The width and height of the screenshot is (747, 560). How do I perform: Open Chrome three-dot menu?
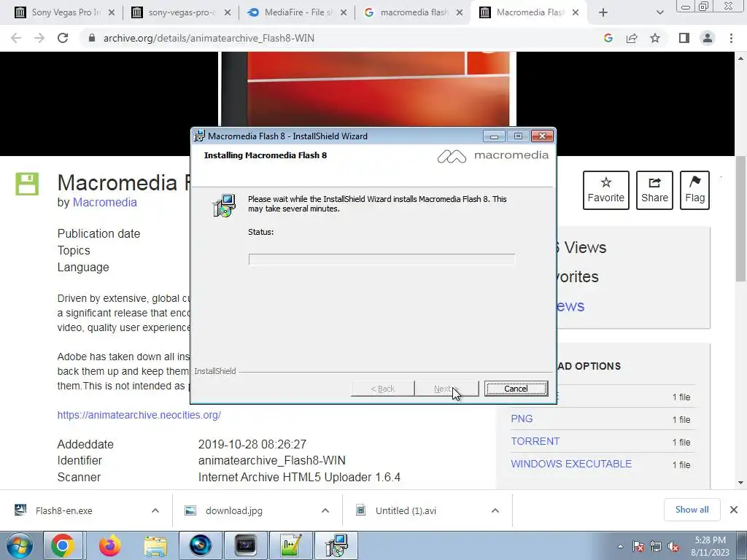(731, 38)
